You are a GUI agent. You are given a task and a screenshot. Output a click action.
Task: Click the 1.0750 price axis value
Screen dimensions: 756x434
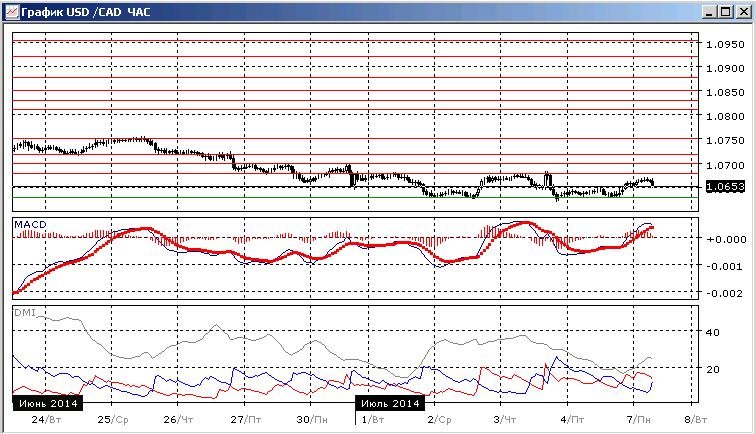(x=725, y=140)
